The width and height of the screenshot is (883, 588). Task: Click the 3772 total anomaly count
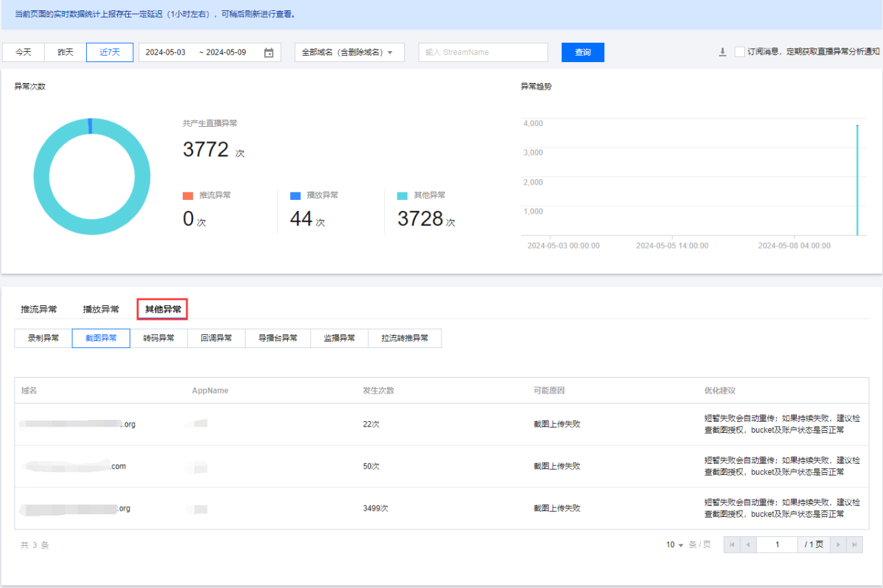206,149
